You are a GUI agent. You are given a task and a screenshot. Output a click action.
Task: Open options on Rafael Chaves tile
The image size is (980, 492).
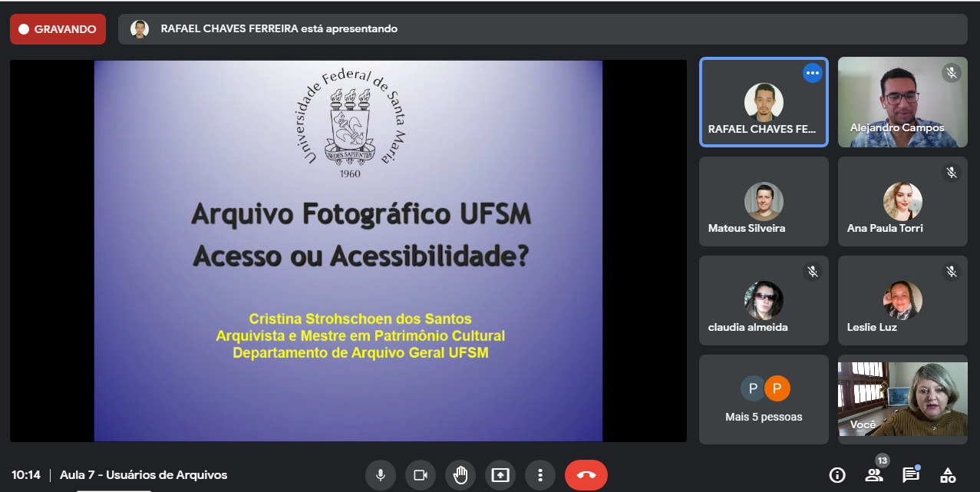pyautogui.click(x=812, y=73)
